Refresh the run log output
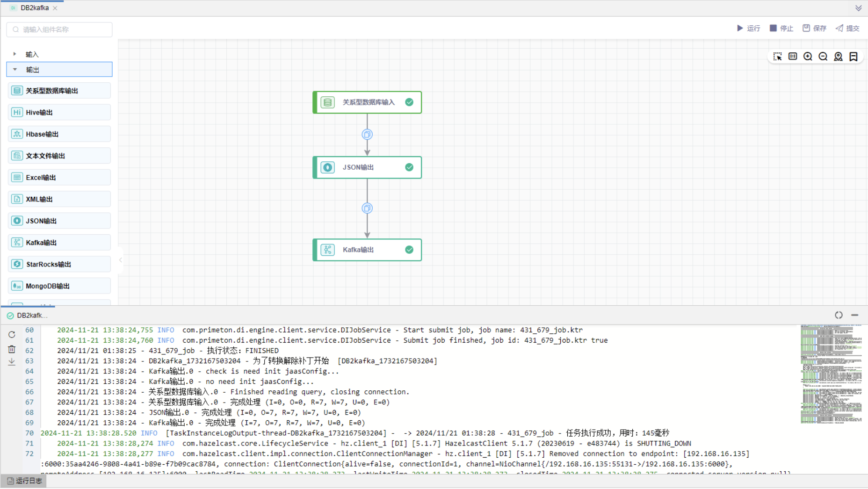The height and width of the screenshot is (489, 868). (x=12, y=335)
